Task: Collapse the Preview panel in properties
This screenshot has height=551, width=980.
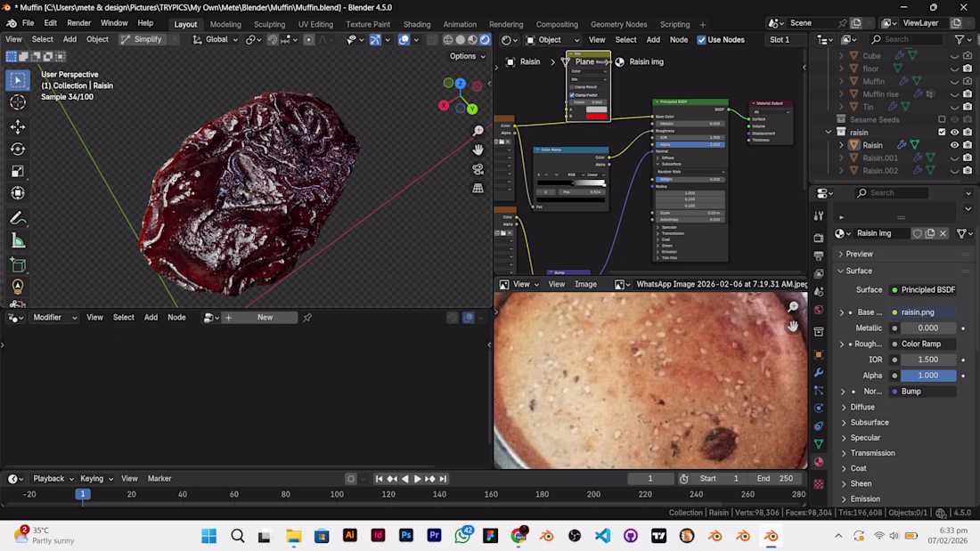Action: pyautogui.click(x=859, y=254)
